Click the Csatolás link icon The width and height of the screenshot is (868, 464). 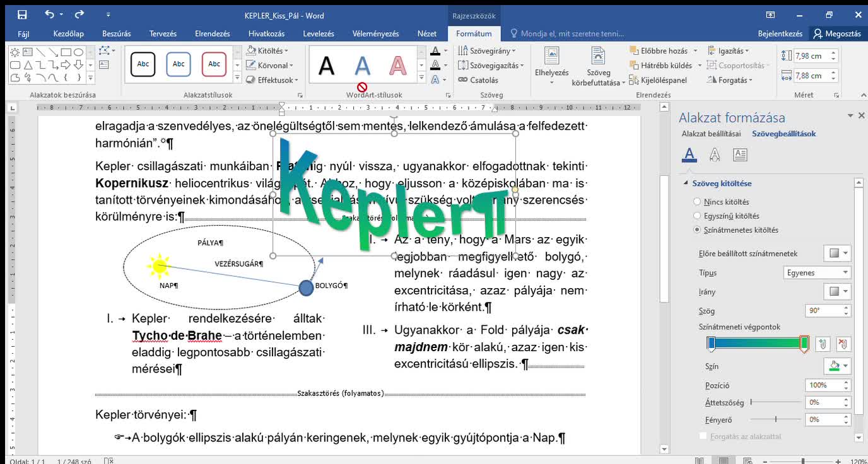pos(464,80)
